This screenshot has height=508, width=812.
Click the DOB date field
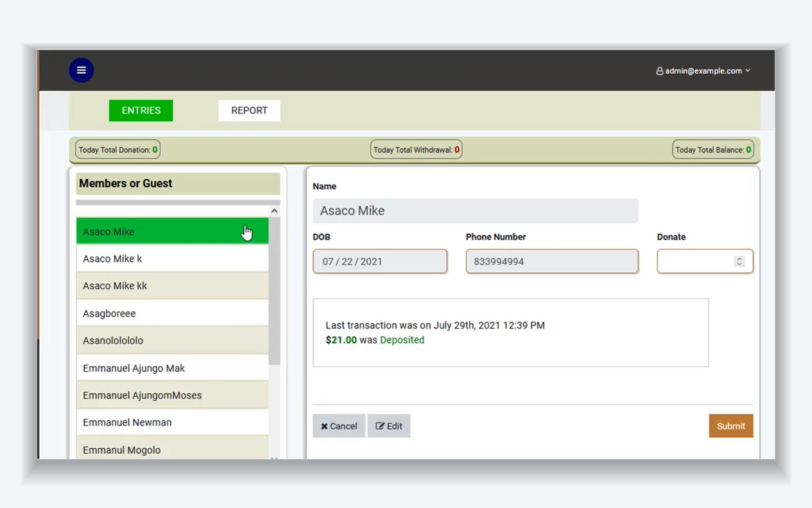380,261
